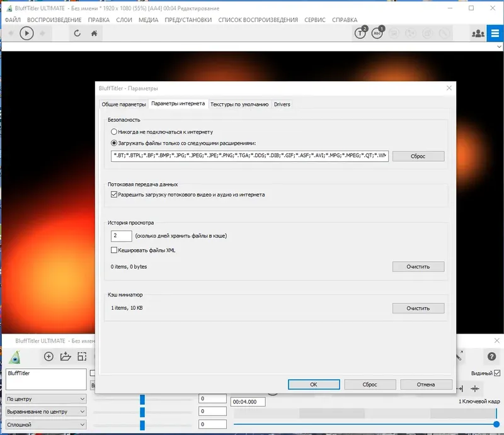Enable 'Кешировать файлы XML' checkbox

[x=114, y=250]
